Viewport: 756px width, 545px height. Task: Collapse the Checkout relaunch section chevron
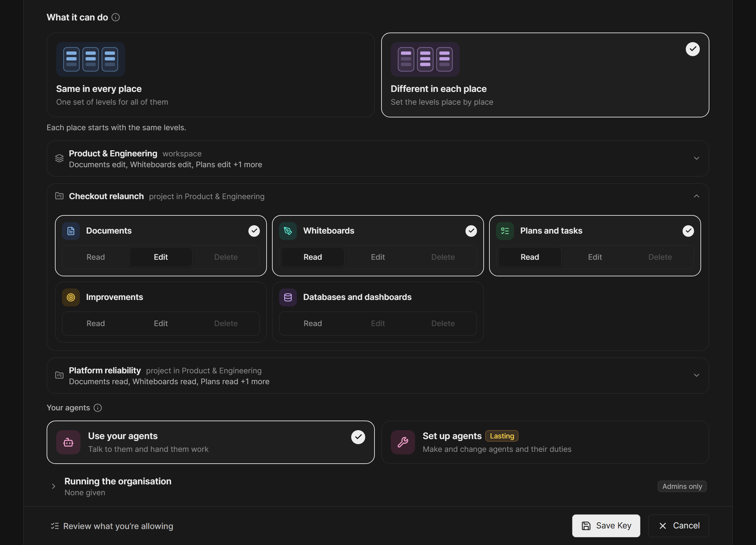coord(696,196)
